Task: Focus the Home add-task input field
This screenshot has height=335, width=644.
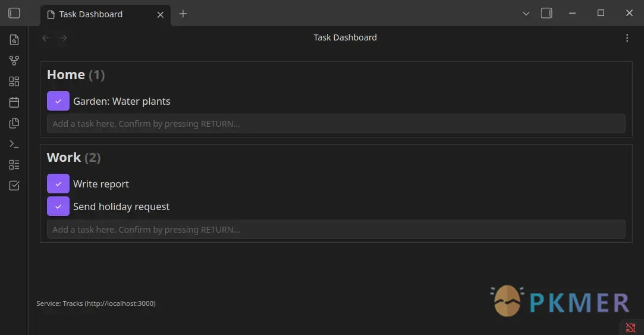Action: tap(336, 124)
